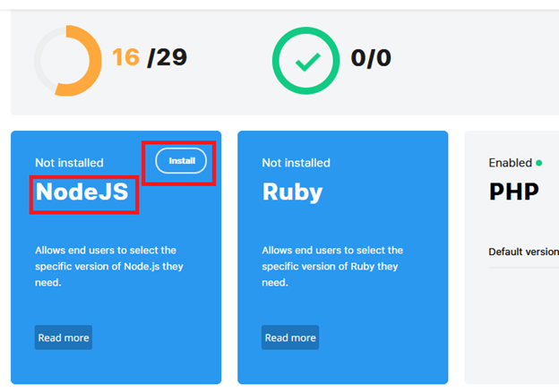Click the 0/0 counter text

tap(371, 57)
